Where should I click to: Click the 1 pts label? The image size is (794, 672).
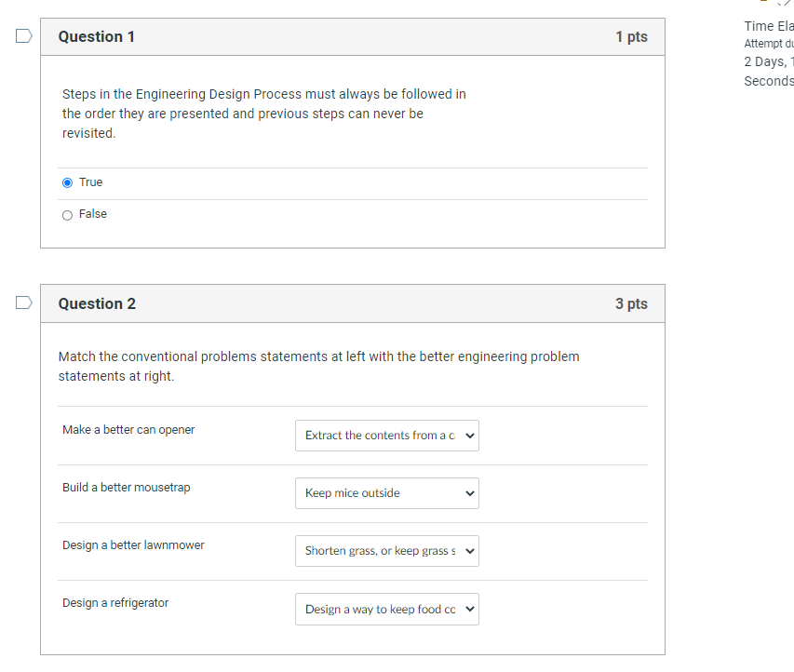pyautogui.click(x=631, y=36)
